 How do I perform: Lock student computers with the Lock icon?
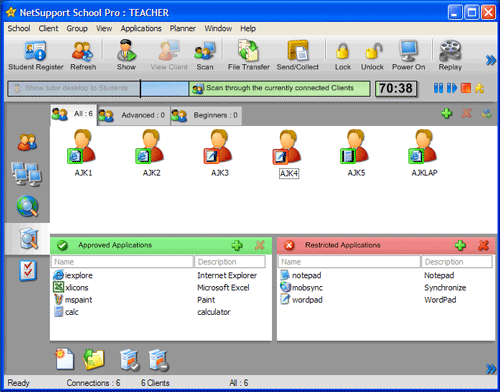pos(343,55)
